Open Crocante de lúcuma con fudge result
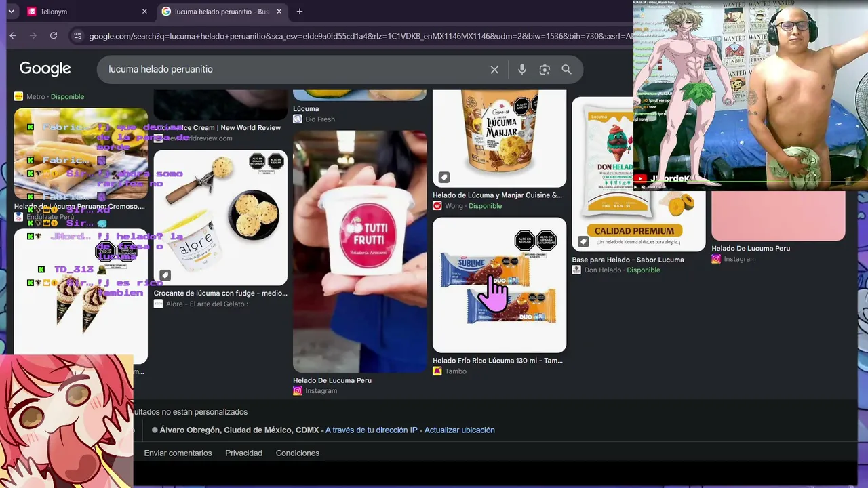The image size is (868, 488). point(220,293)
